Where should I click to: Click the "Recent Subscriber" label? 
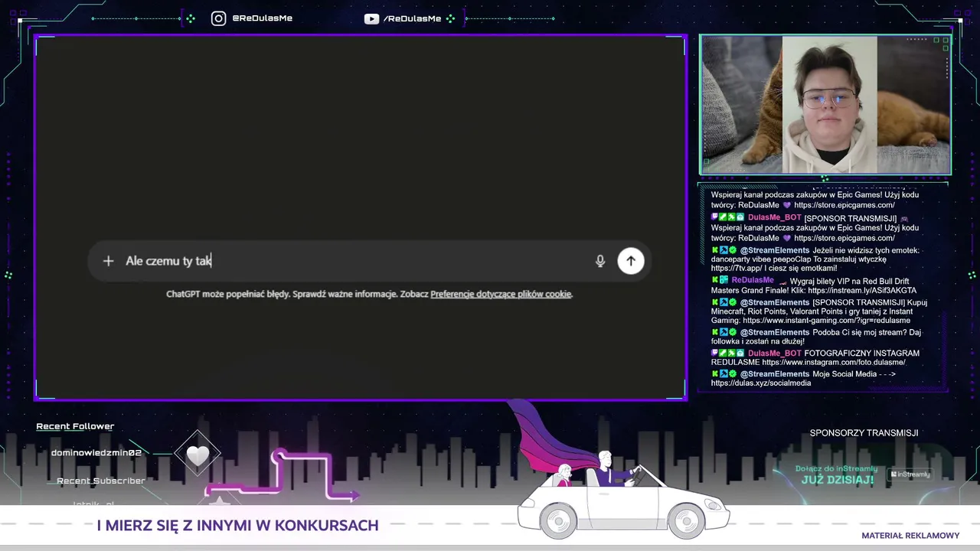101,481
